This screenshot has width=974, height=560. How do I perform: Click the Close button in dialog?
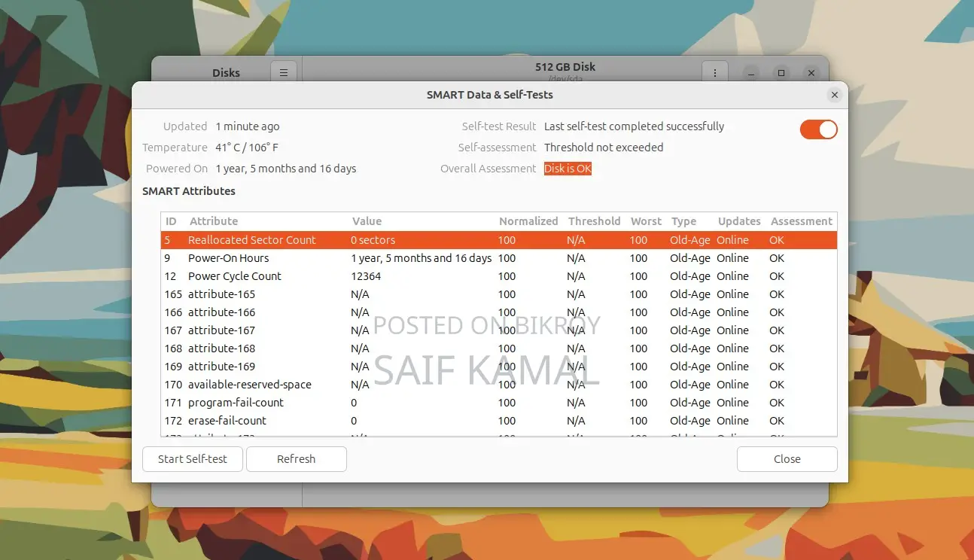[787, 459]
